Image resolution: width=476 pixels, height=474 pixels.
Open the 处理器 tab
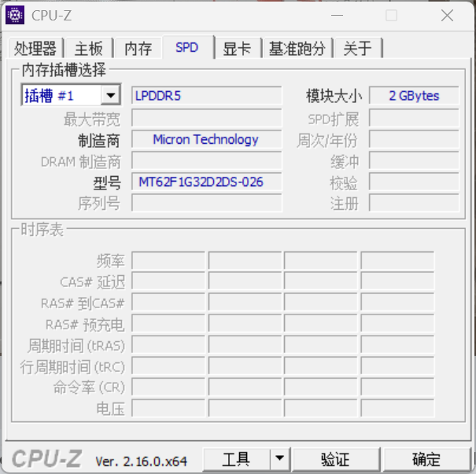(35, 49)
